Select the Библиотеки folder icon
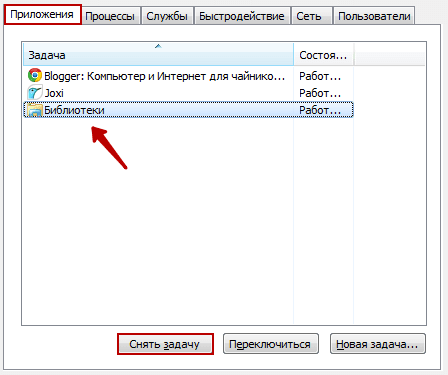 [x=35, y=110]
